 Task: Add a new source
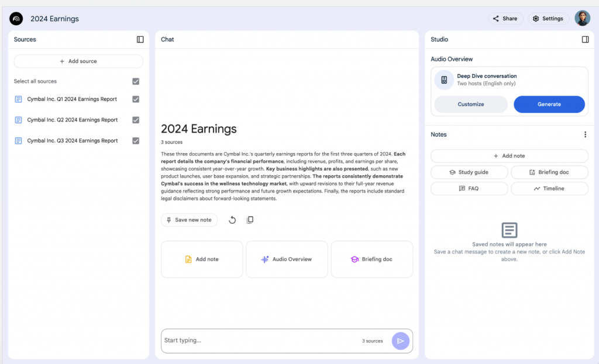point(78,61)
